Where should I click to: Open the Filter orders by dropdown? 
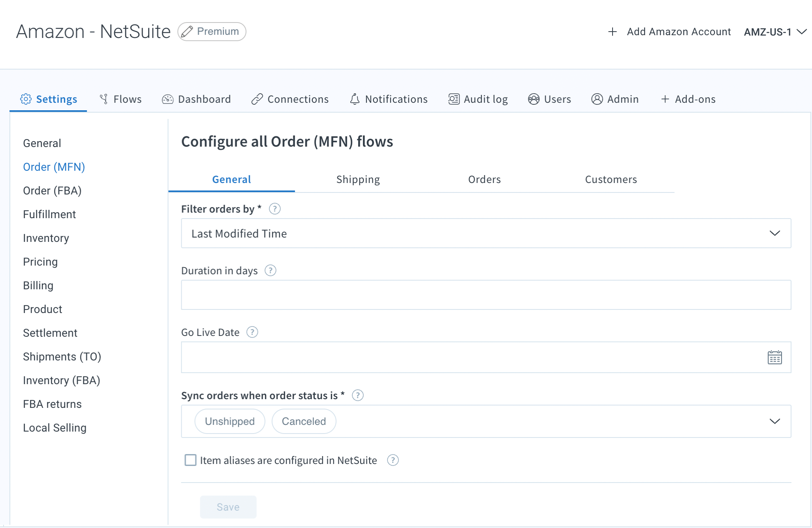(486, 234)
